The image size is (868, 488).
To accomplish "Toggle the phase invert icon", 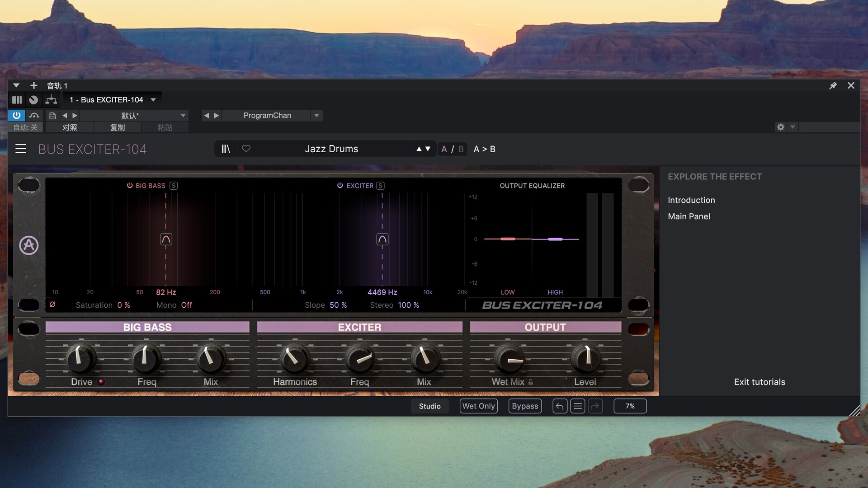I will (52, 305).
